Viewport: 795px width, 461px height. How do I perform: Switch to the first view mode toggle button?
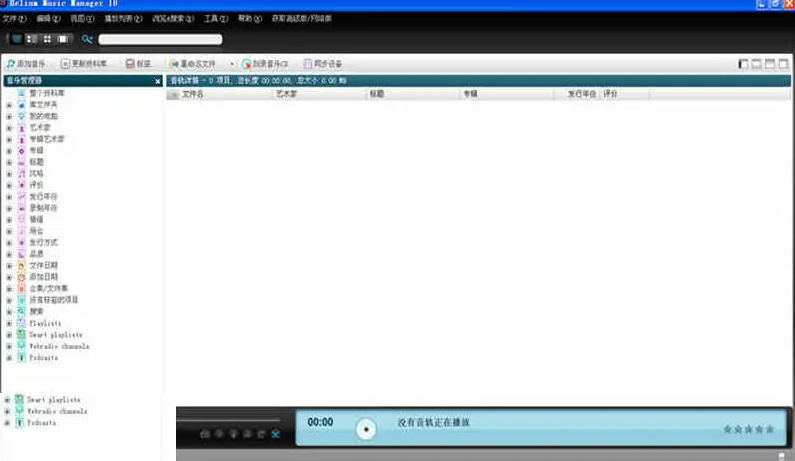click(x=16, y=39)
